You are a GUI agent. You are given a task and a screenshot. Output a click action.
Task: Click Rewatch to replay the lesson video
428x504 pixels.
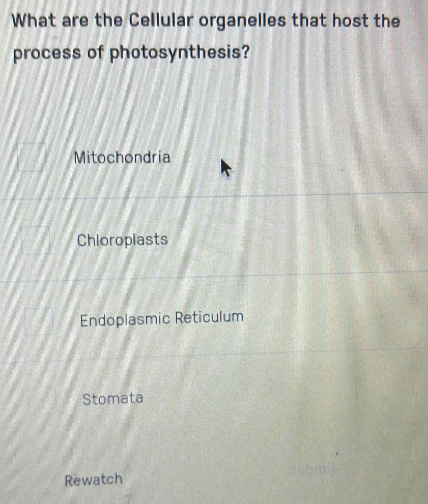click(x=94, y=478)
